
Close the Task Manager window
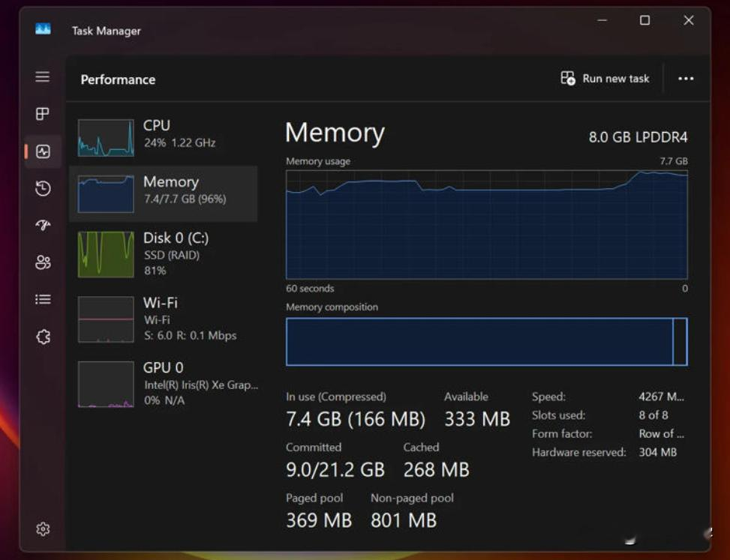(689, 20)
